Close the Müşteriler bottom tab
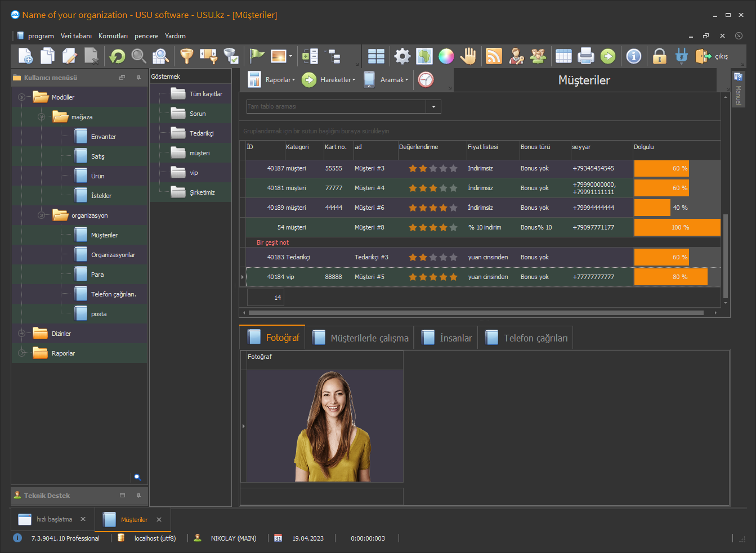The width and height of the screenshot is (756, 553). click(x=159, y=520)
